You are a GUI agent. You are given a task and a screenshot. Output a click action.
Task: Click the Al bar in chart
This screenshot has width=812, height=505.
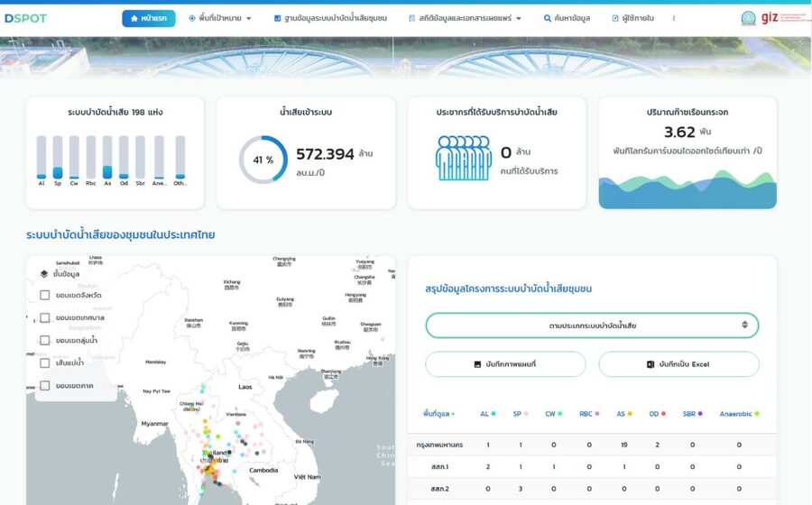(42, 157)
